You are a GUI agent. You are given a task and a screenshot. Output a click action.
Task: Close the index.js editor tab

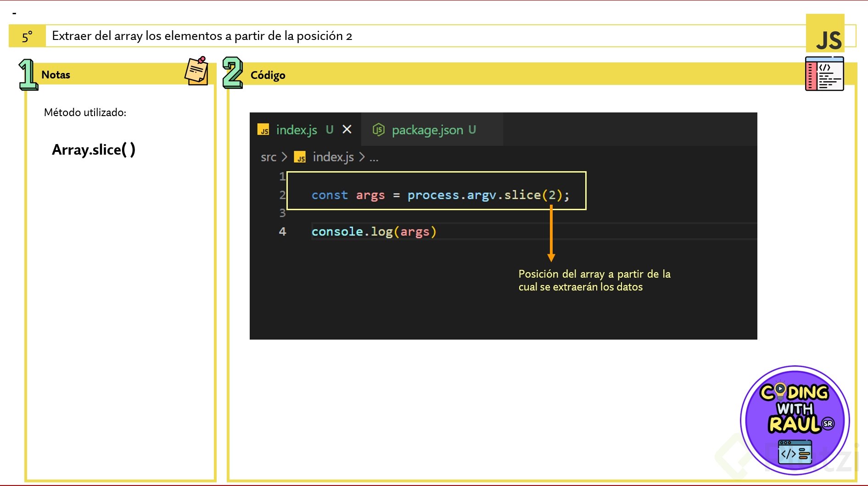tap(347, 130)
